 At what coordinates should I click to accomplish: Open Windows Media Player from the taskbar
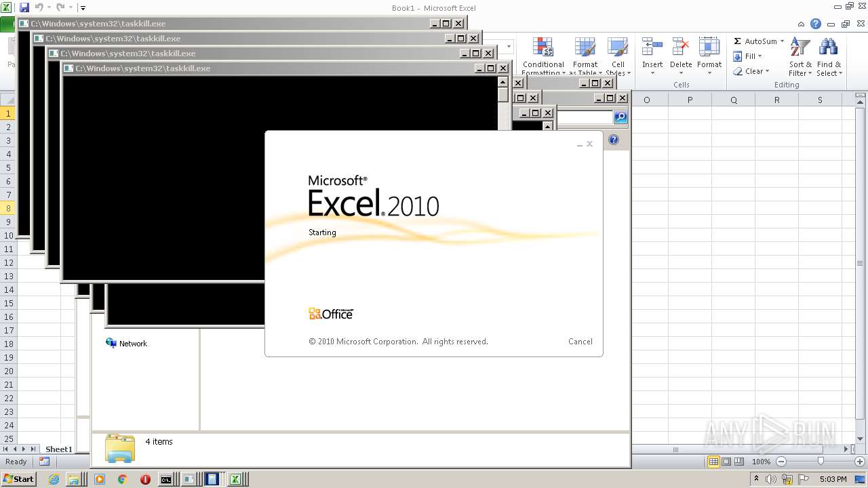point(100,479)
